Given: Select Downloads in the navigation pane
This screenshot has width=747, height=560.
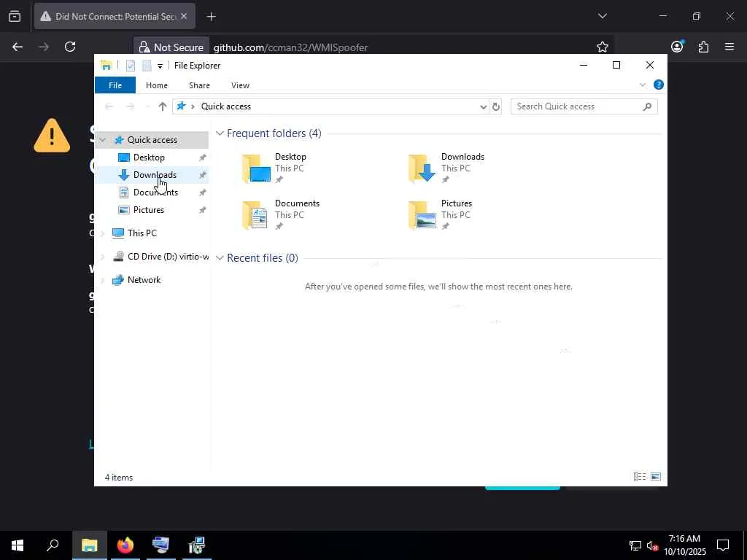Looking at the screenshot, I should (155, 175).
